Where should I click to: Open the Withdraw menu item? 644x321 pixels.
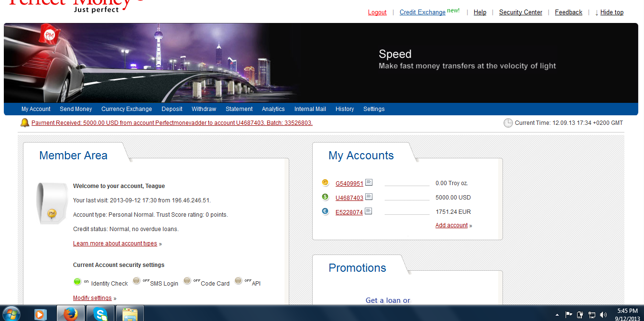(204, 109)
